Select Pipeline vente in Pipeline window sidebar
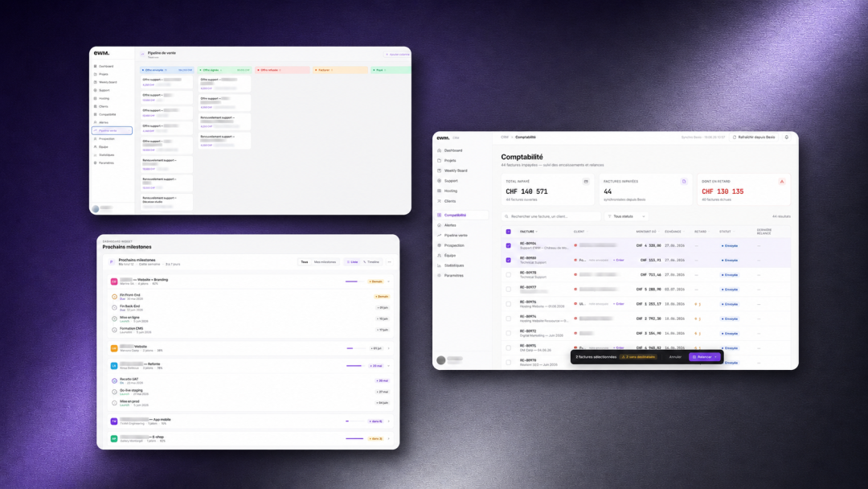 click(x=112, y=131)
